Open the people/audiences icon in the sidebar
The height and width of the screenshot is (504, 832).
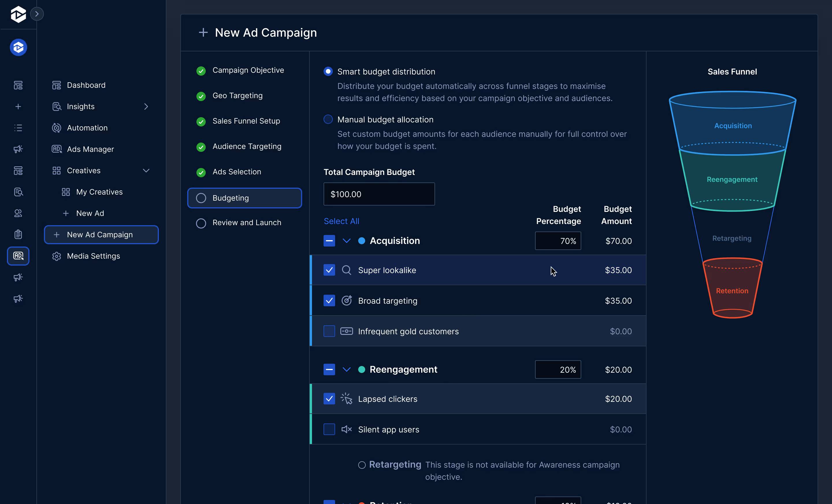coord(18,213)
